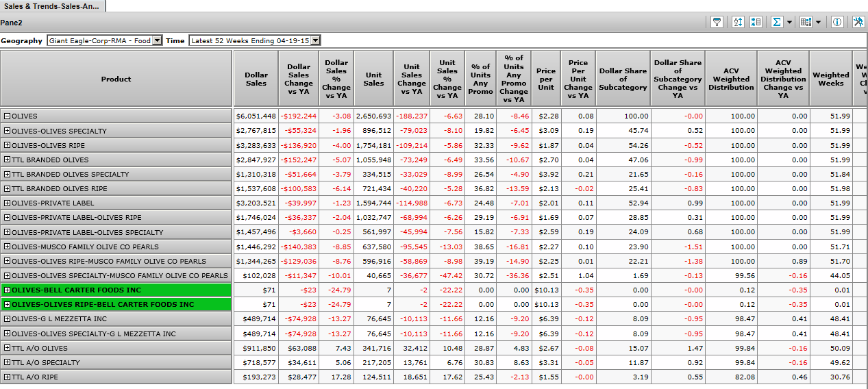Image resolution: width=868 pixels, height=389 pixels.
Task: Open the Time period dropdown
Action: pyautogui.click(x=315, y=41)
